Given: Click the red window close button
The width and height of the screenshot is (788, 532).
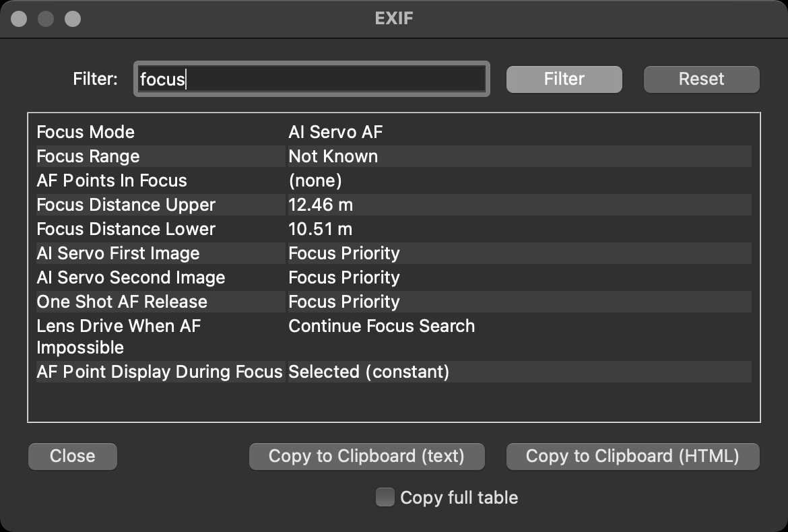Looking at the screenshot, I should coord(19,19).
